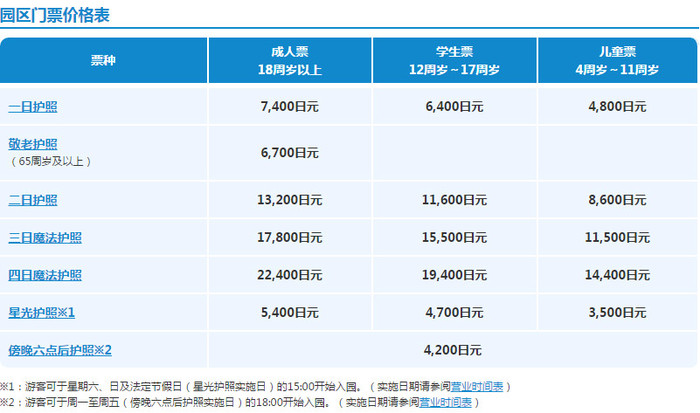Image resolution: width=700 pixels, height=413 pixels.
Task: Click the 15,500日元 student three-day price
Action: click(x=453, y=237)
